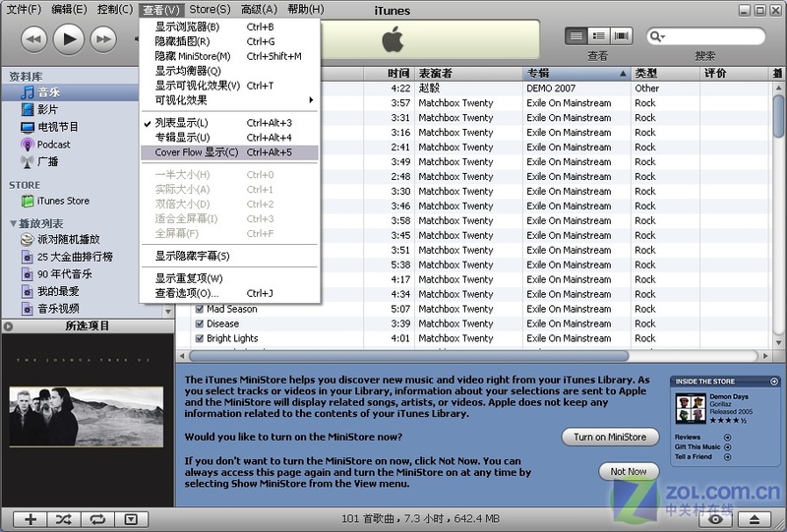Open the 编辑(E) menu
This screenshot has width=787, height=532.
point(69,10)
